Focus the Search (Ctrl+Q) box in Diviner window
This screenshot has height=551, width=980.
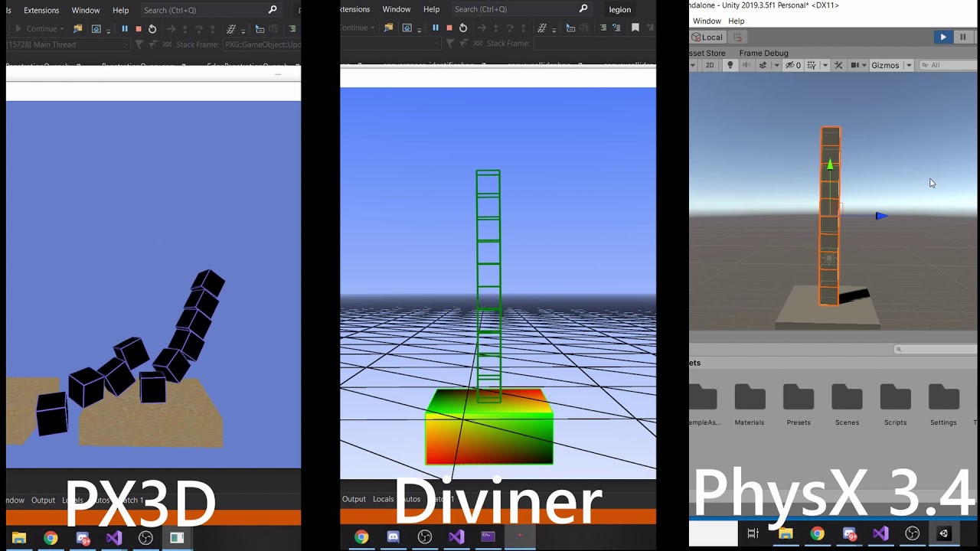[521, 9]
